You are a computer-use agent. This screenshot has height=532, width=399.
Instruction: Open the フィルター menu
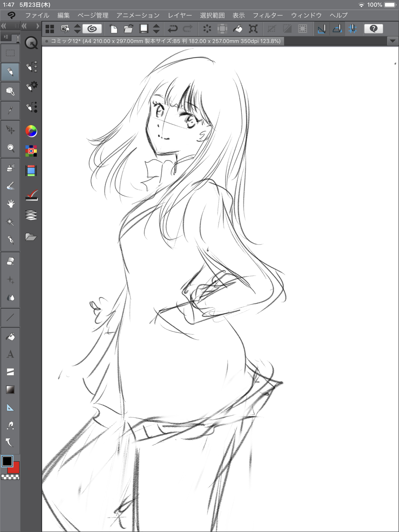click(x=267, y=15)
